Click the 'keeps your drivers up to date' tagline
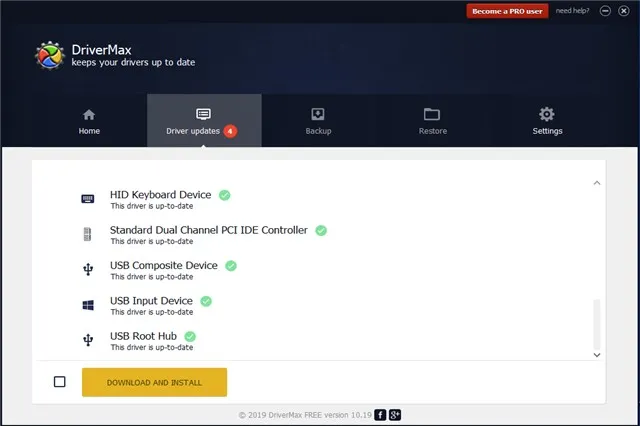This screenshot has height=426, width=640. [133, 62]
